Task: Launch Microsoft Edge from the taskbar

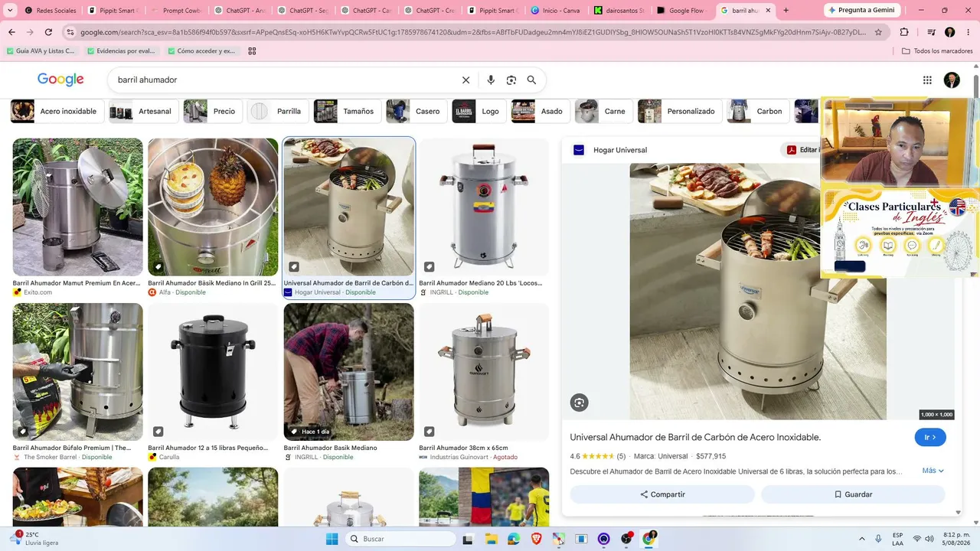Action: [x=514, y=539]
